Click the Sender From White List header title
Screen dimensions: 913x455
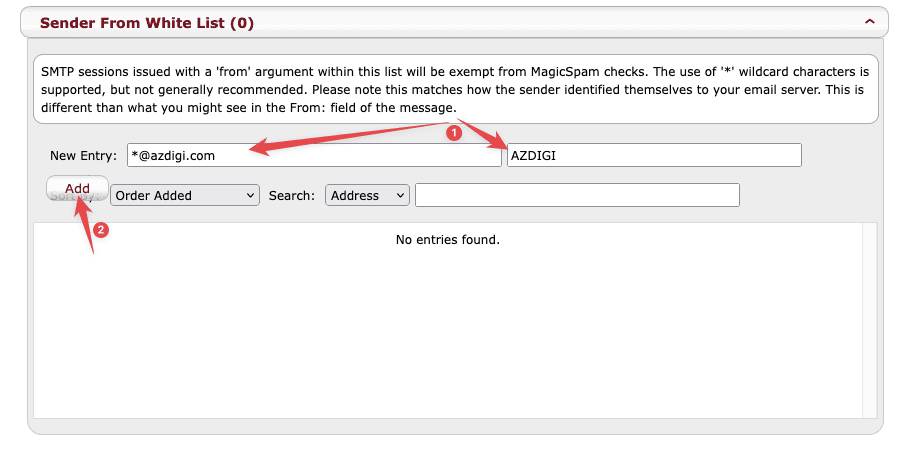(146, 22)
